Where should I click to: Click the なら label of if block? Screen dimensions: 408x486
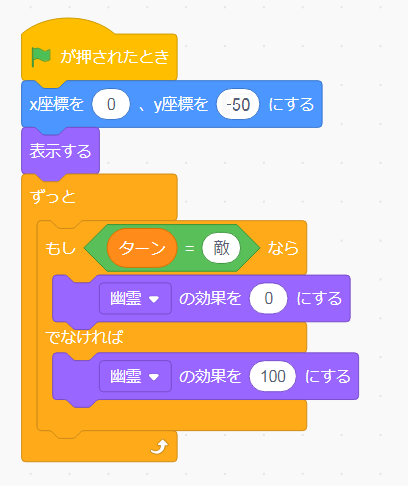[x=283, y=248]
